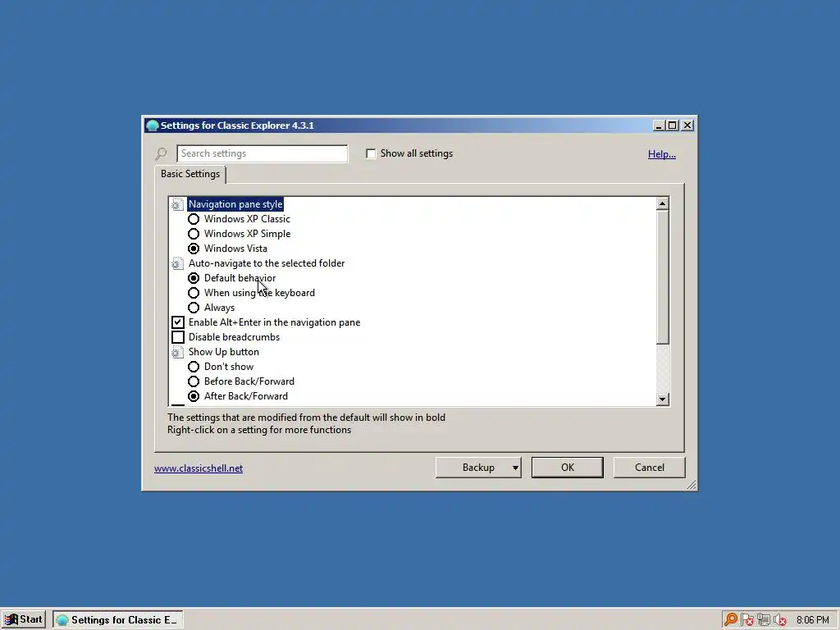Viewport: 840px width, 630px height.
Task: Open the Start menu flag icon
Action: [11, 620]
